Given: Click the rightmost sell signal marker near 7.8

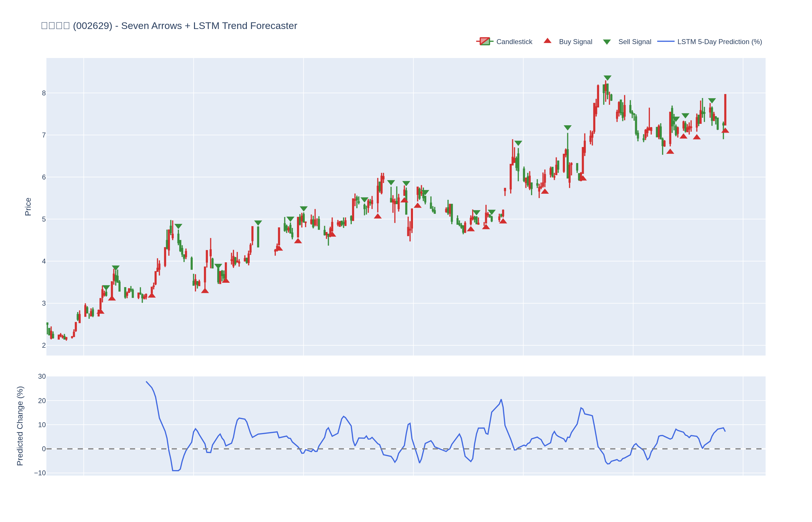Looking at the screenshot, I should [x=712, y=101].
